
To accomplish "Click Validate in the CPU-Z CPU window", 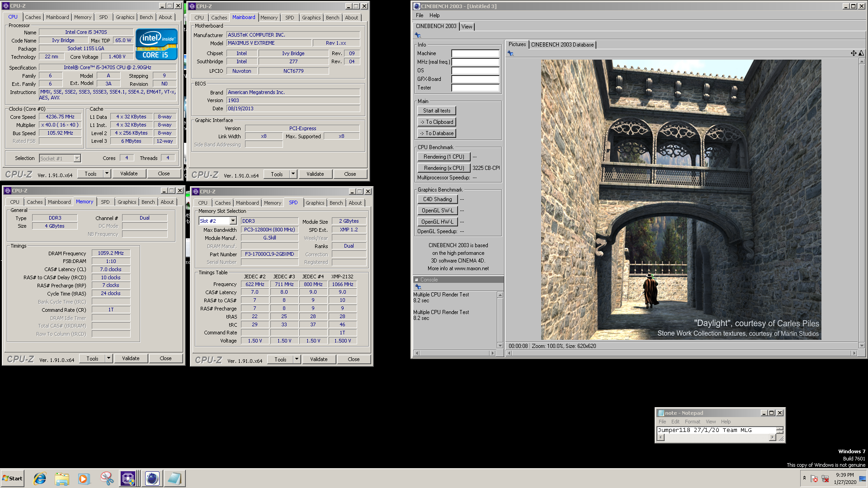I will 129,174.
